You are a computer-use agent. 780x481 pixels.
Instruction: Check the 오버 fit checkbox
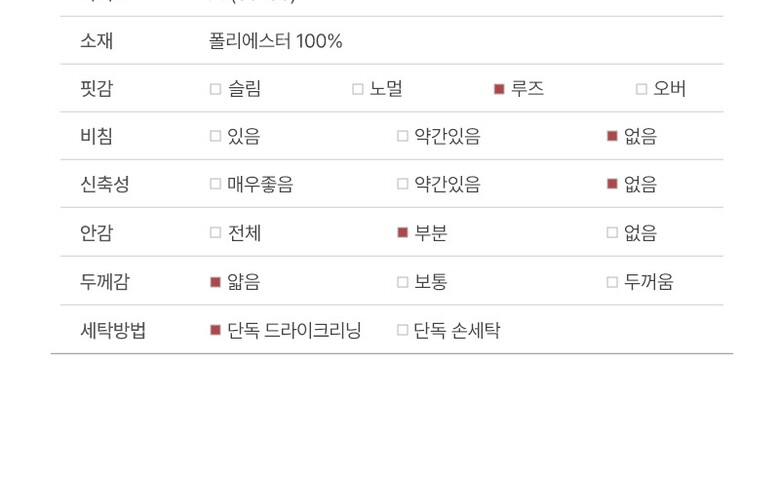click(x=641, y=89)
